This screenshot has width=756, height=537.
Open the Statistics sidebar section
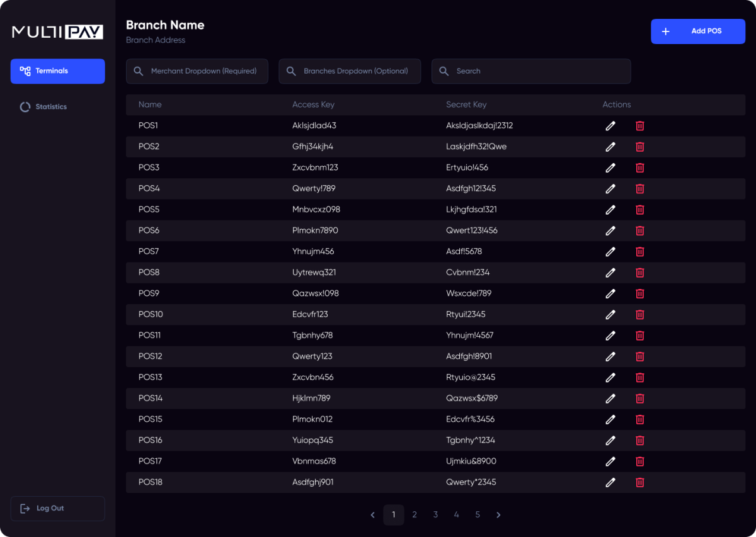tap(51, 107)
